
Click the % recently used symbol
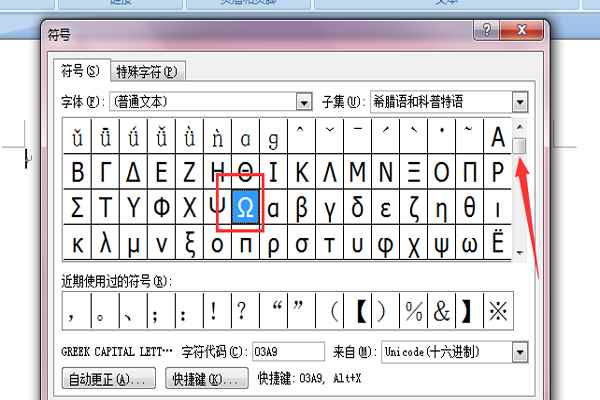pos(414,311)
